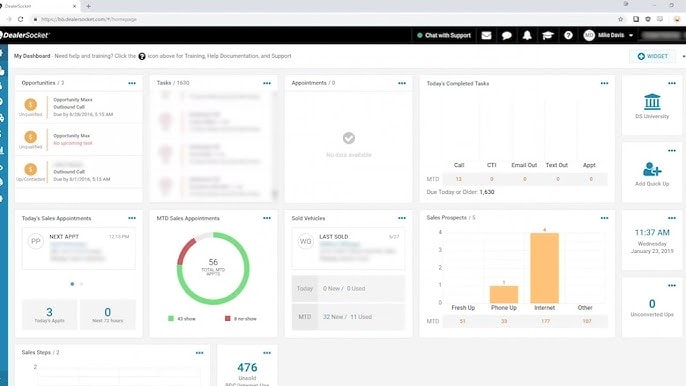Viewport: 686px width, 386px height.
Task: Open the 476 Unsold widget three-dot menu
Action: pos(267,353)
